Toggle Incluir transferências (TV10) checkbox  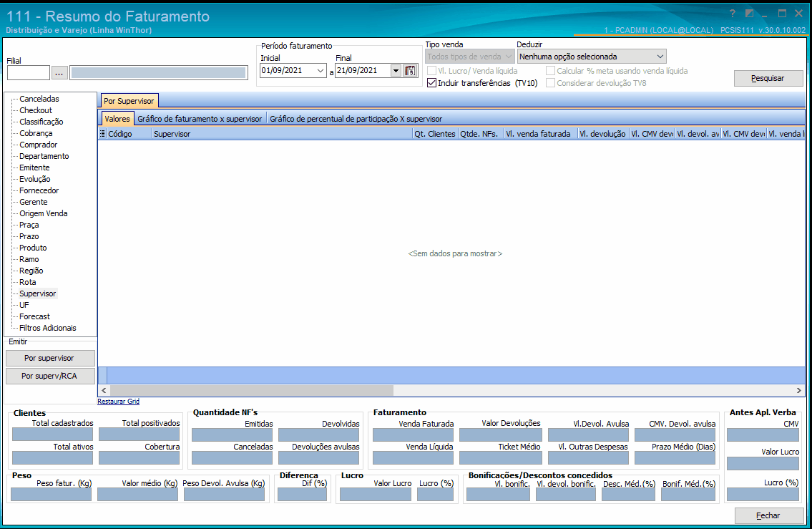[x=431, y=83]
